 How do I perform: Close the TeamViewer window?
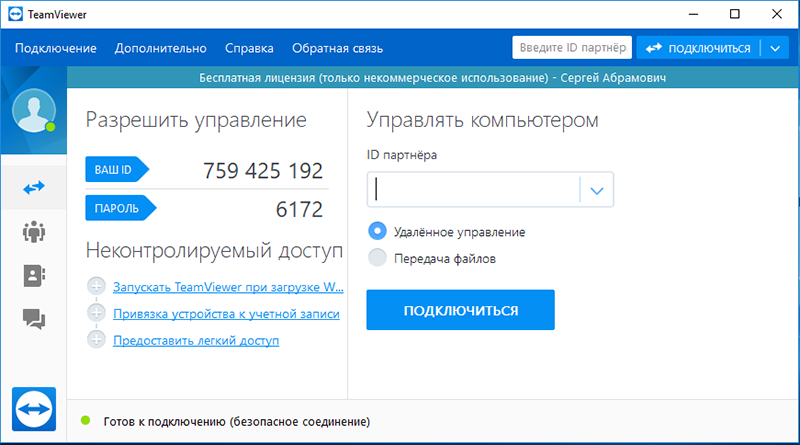click(x=777, y=14)
